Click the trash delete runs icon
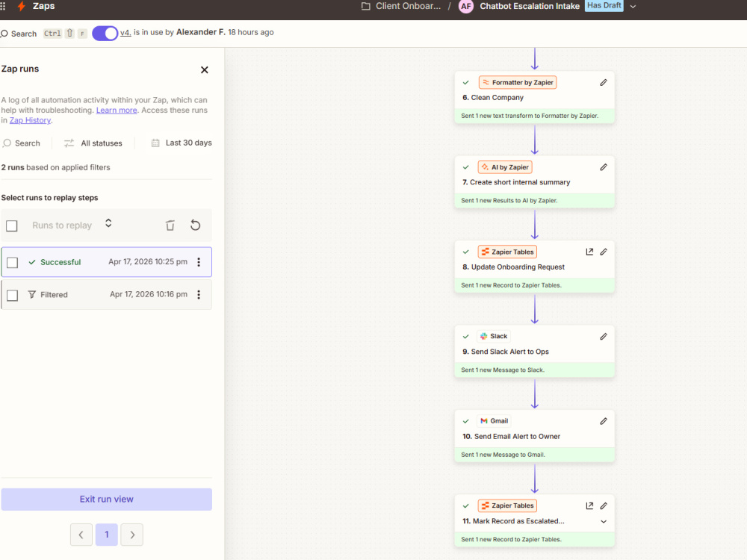The height and width of the screenshot is (560, 747). [x=170, y=225]
